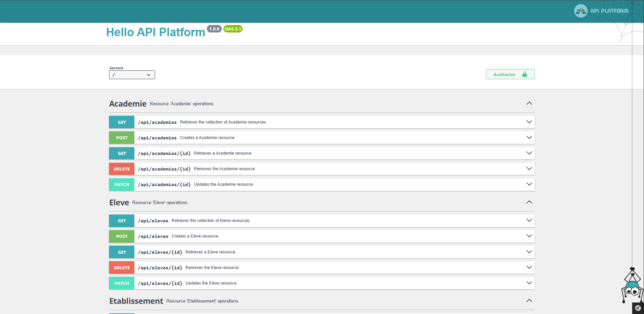
Task: Open the Servers dropdown
Action: pos(132,75)
